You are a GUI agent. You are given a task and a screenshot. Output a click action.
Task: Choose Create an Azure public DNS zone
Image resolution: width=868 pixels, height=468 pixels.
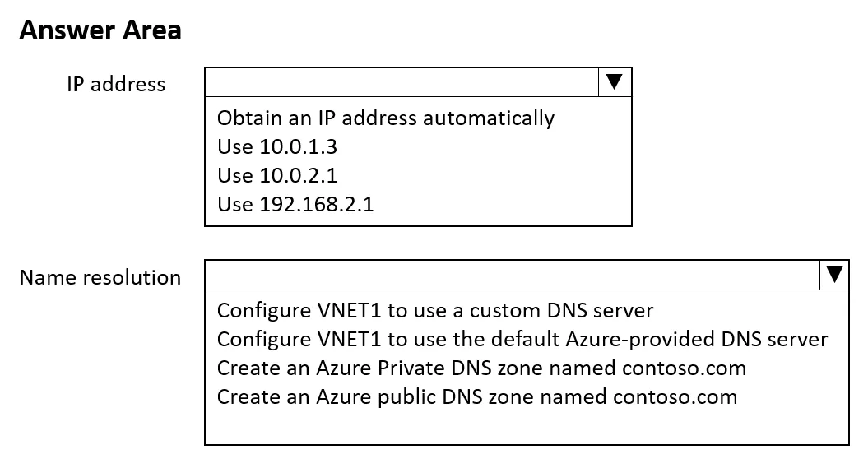[477, 396]
